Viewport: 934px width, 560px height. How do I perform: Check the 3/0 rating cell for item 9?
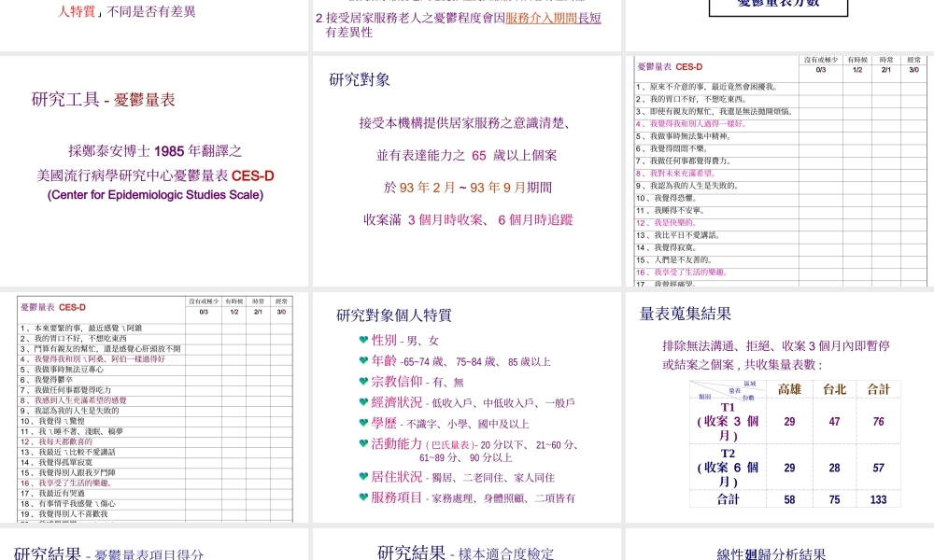(x=913, y=186)
